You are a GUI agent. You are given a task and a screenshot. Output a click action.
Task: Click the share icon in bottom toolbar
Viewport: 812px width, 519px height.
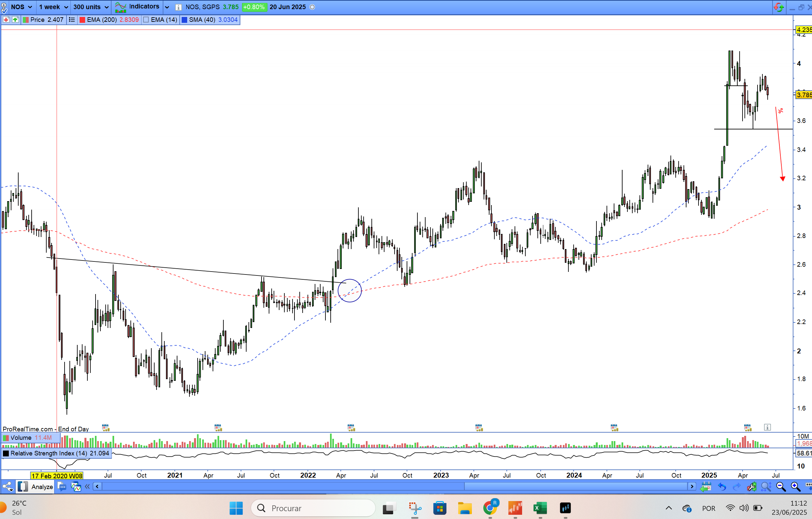[8, 487]
